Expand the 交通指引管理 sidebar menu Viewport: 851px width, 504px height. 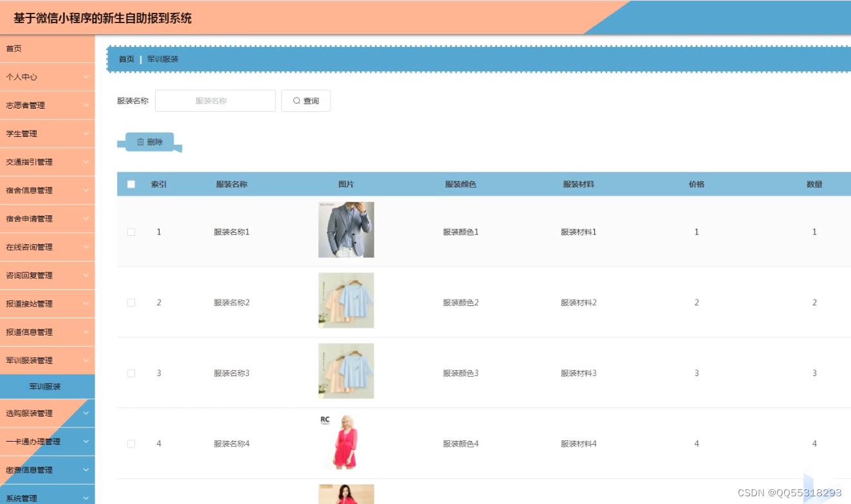[x=48, y=162]
